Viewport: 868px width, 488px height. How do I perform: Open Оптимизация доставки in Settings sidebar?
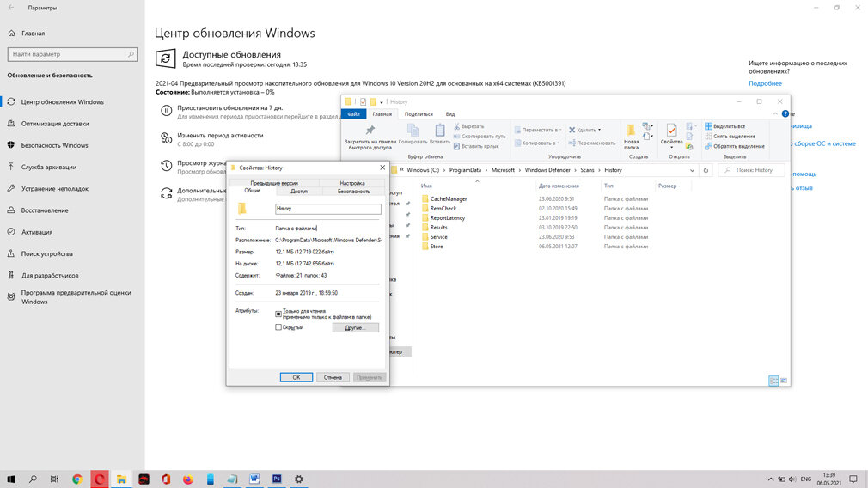55,124
